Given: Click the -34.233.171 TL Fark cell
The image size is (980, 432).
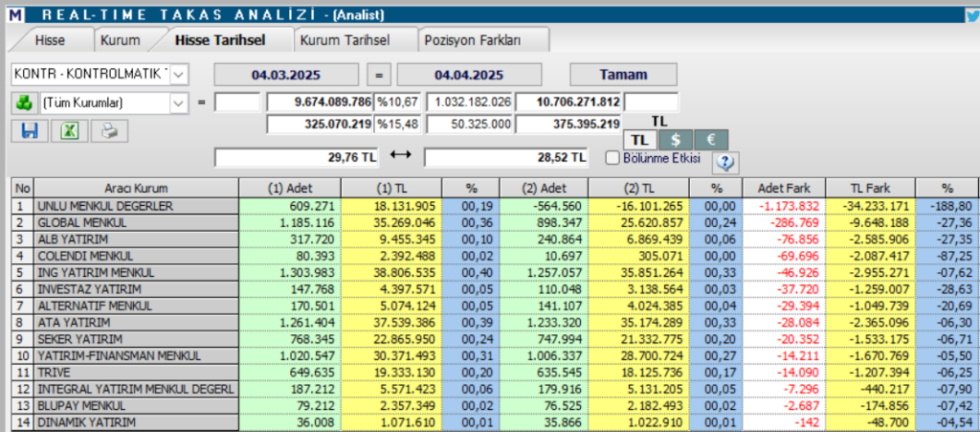Looking at the screenshot, I should (870, 206).
